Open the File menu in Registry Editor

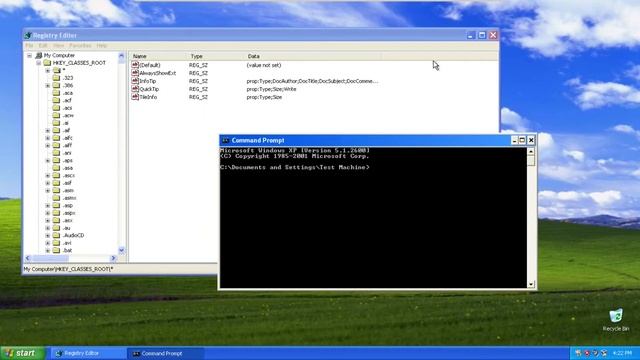click(x=29, y=46)
